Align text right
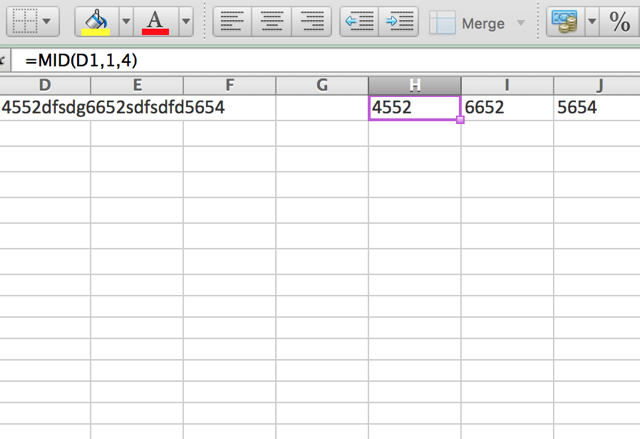Screen dimensions: 640x439 (311, 22)
